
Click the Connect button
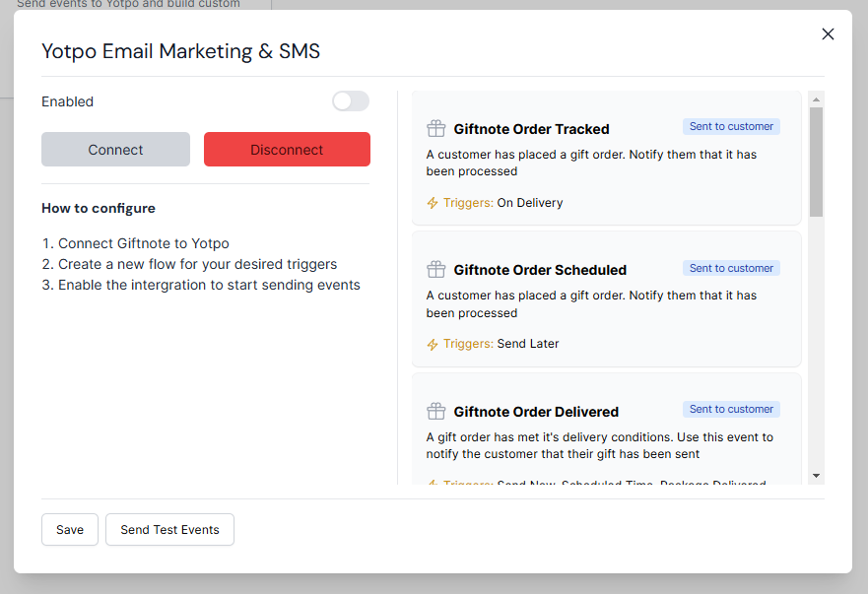115,150
